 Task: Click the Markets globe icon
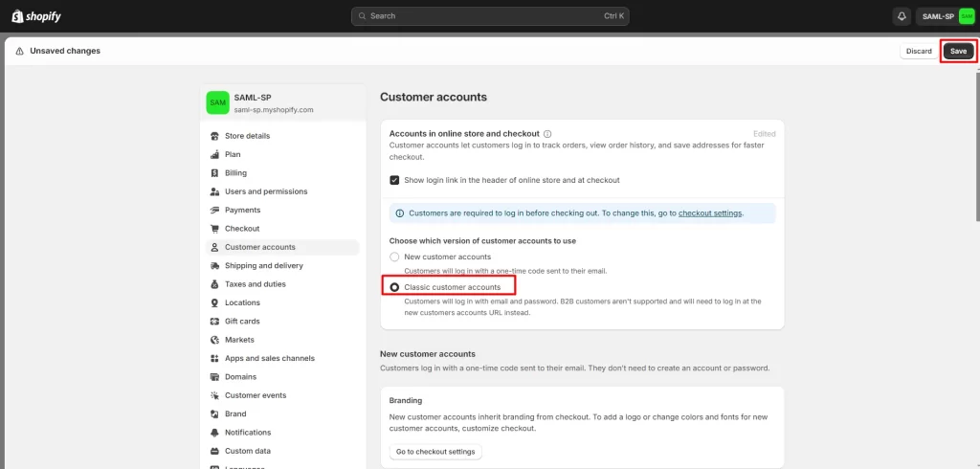tap(215, 340)
